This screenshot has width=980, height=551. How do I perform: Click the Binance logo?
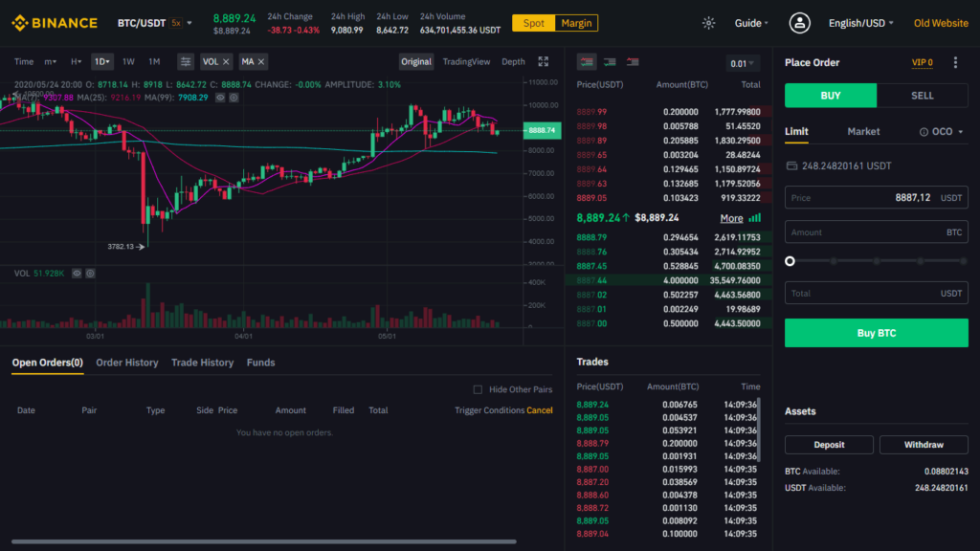[55, 23]
